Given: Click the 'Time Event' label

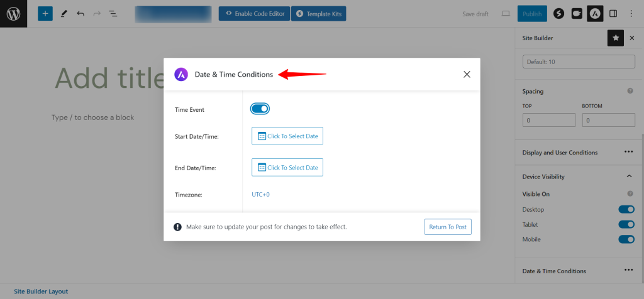Looking at the screenshot, I should tap(189, 109).
